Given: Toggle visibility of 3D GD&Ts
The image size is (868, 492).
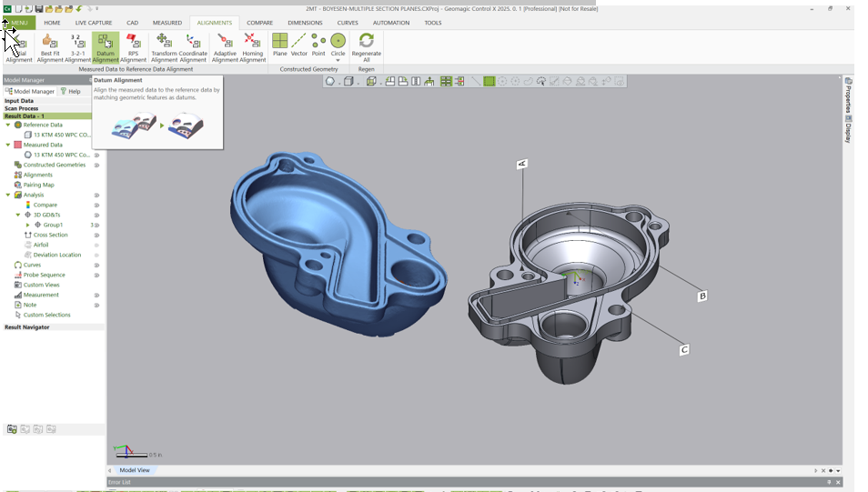Looking at the screenshot, I should 96,215.
